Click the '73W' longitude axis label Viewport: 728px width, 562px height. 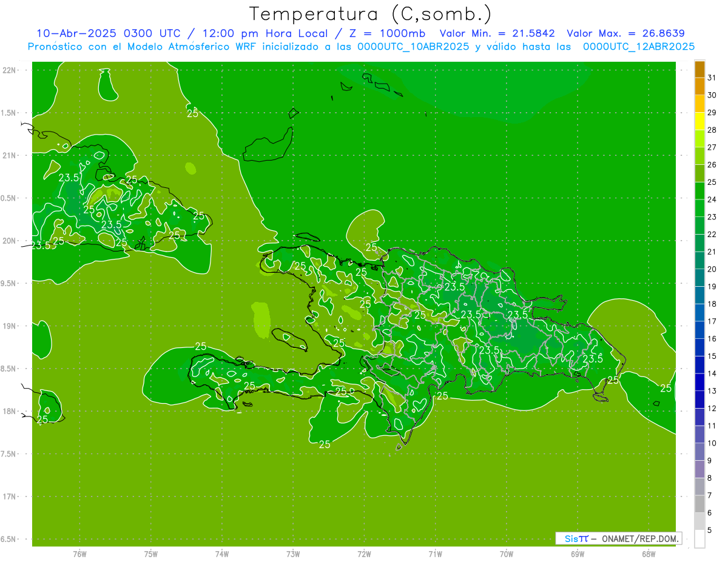tap(293, 554)
